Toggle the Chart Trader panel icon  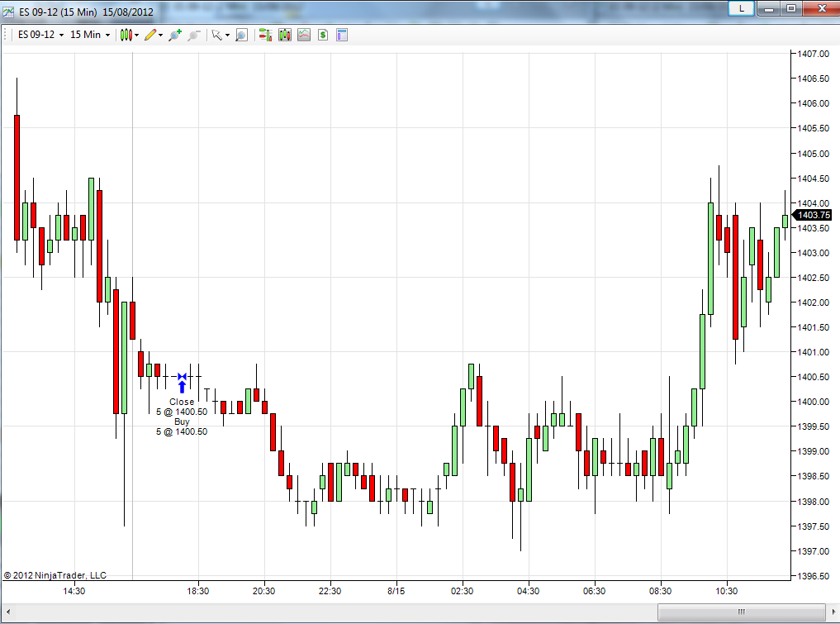pos(265,36)
